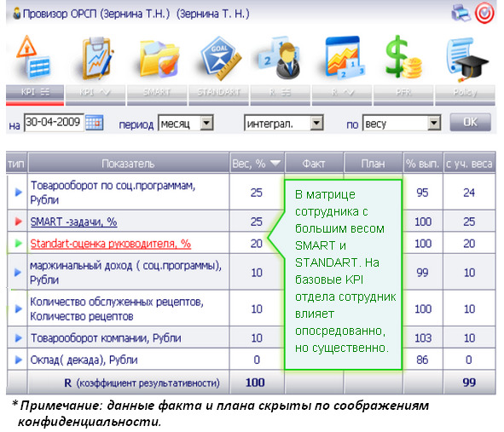Open the calendar date picker

pyautogui.click(x=95, y=123)
